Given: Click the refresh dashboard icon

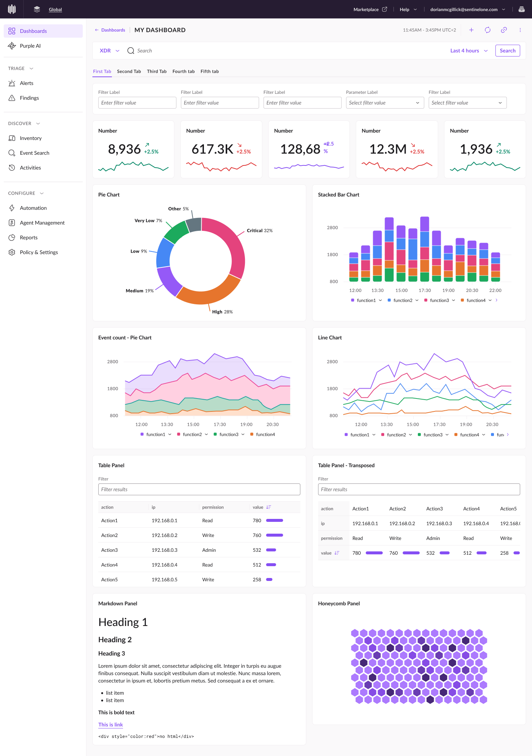Looking at the screenshot, I should pos(488,30).
